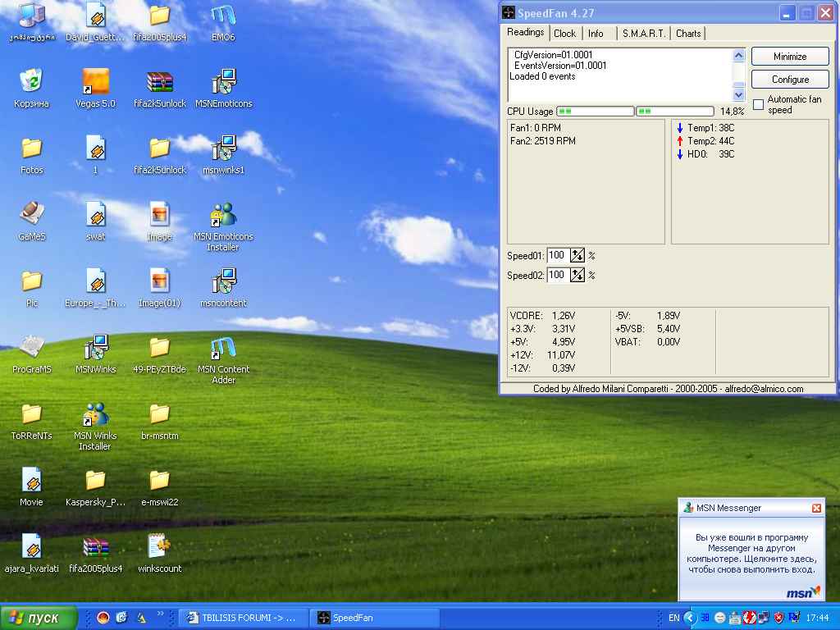Viewport: 840px width, 630px height.
Task: Click the red shield tray icon
Action: tap(779, 618)
